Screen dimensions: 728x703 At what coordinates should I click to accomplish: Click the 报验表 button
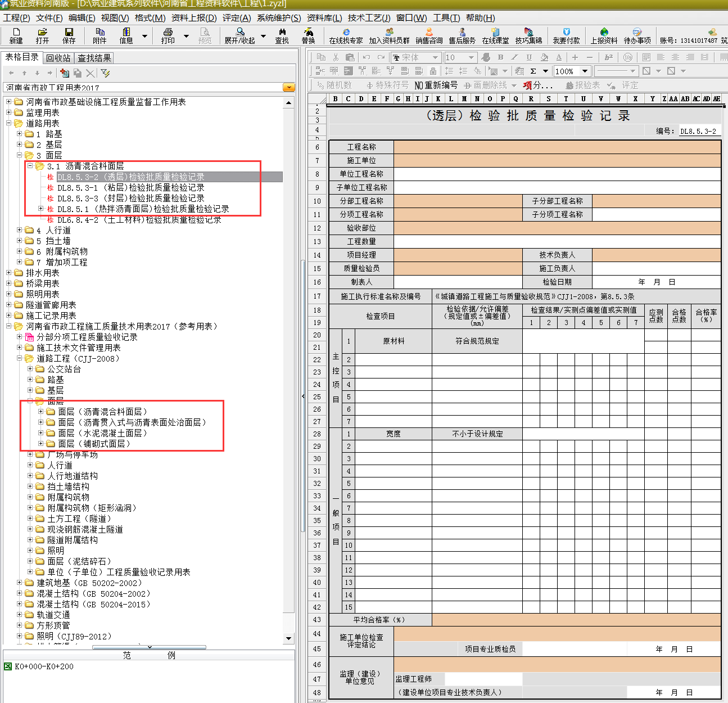[x=583, y=85]
